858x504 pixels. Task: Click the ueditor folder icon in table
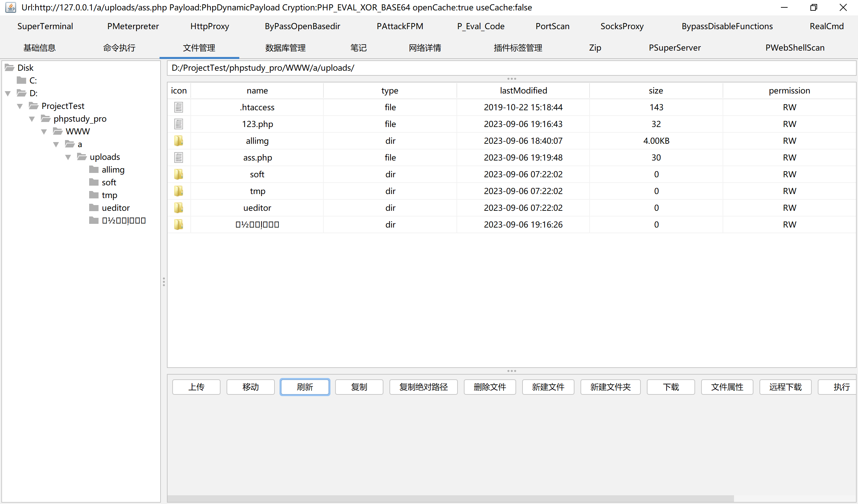[x=179, y=207]
